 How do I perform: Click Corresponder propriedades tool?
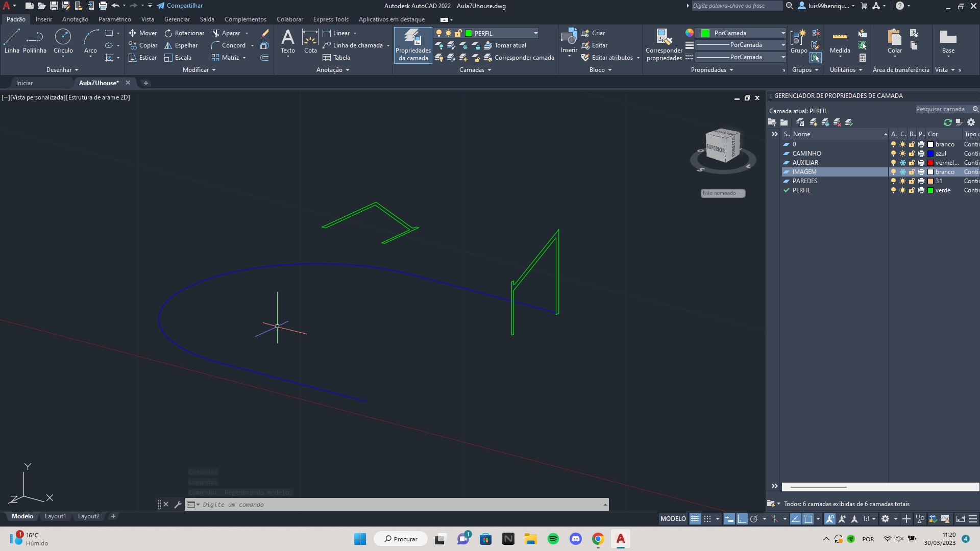pyautogui.click(x=664, y=45)
